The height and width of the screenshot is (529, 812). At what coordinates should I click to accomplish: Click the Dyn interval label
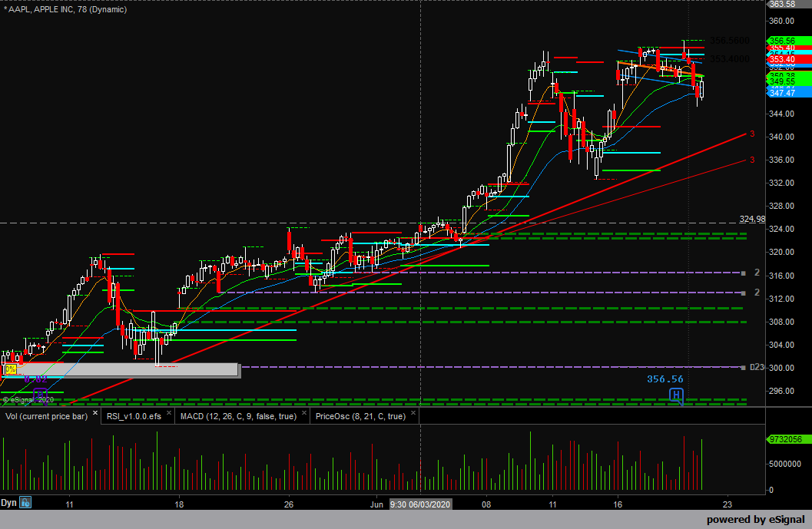pyautogui.click(x=8, y=503)
